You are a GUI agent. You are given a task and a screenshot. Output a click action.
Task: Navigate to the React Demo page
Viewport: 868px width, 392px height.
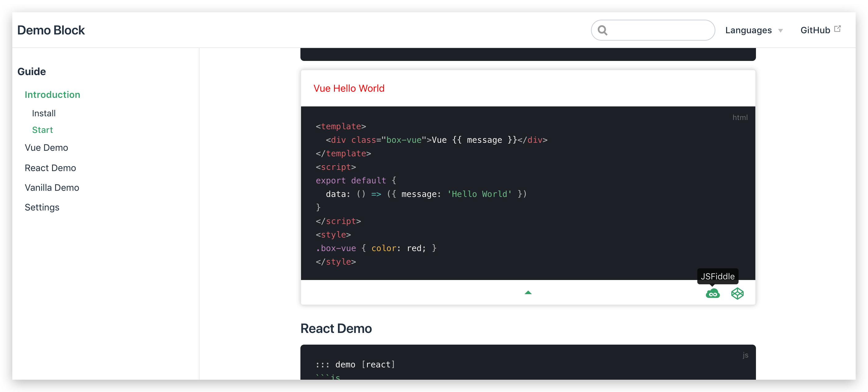[50, 168]
